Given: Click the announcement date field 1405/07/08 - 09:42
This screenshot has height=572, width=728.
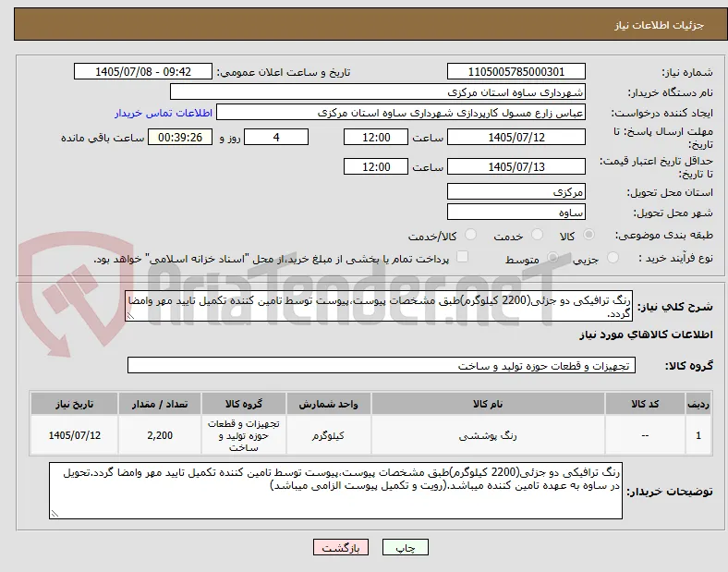Looking at the screenshot, I should click(143, 72).
